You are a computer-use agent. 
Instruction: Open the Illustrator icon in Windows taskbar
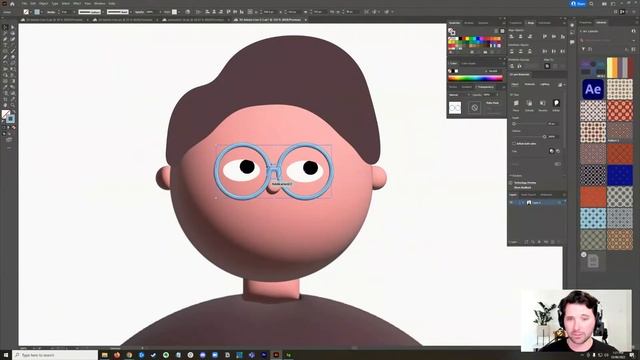tap(276, 355)
